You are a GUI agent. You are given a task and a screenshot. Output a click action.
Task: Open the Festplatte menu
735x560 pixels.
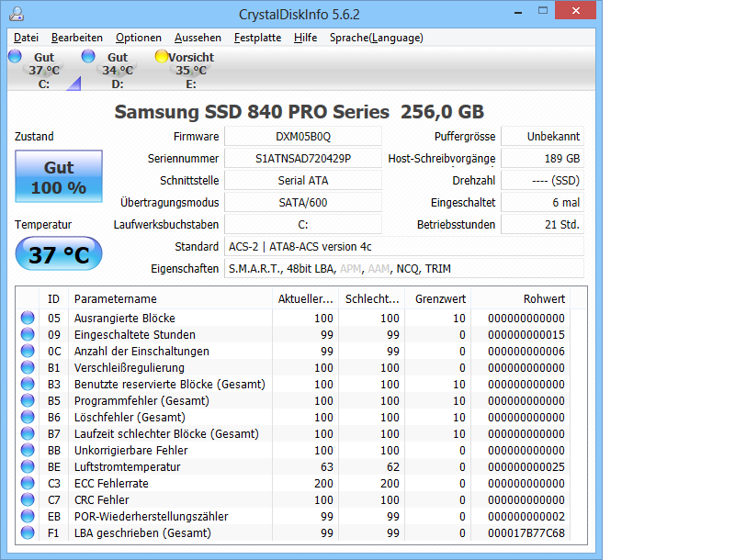pos(258,38)
